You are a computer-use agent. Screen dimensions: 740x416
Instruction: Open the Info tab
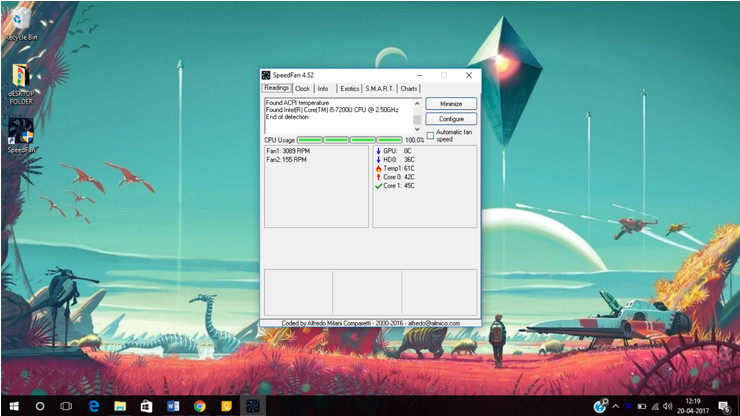tap(323, 88)
